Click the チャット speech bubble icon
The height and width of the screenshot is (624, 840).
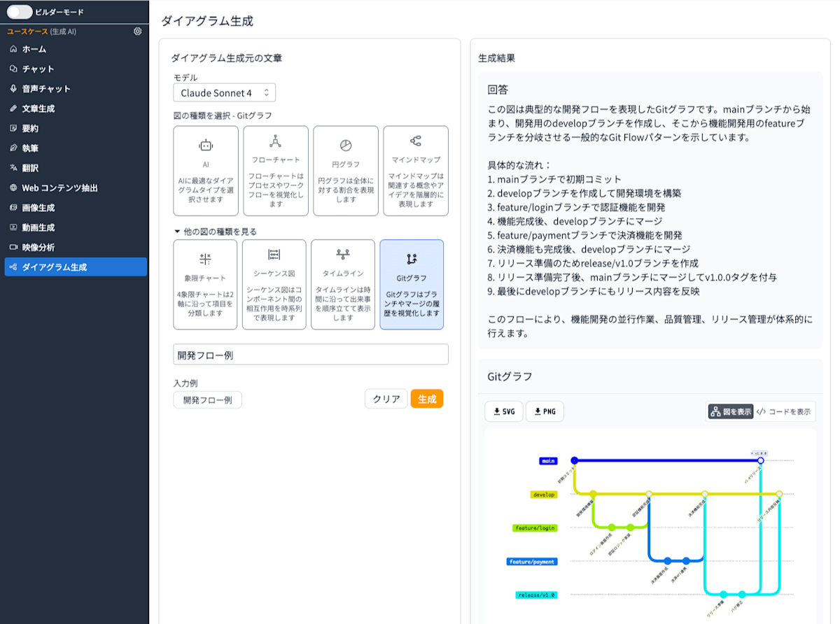coord(13,69)
